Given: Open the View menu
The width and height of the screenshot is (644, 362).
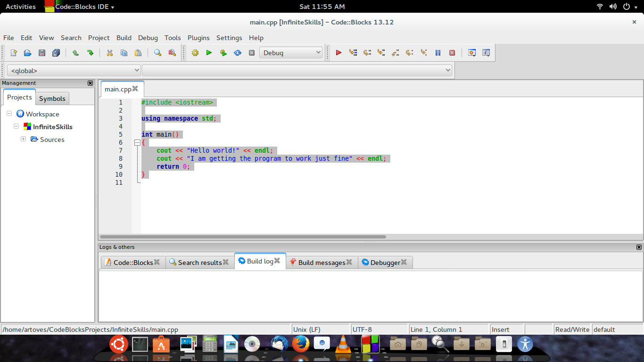Looking at the screenshot, I should click(47, 38).
